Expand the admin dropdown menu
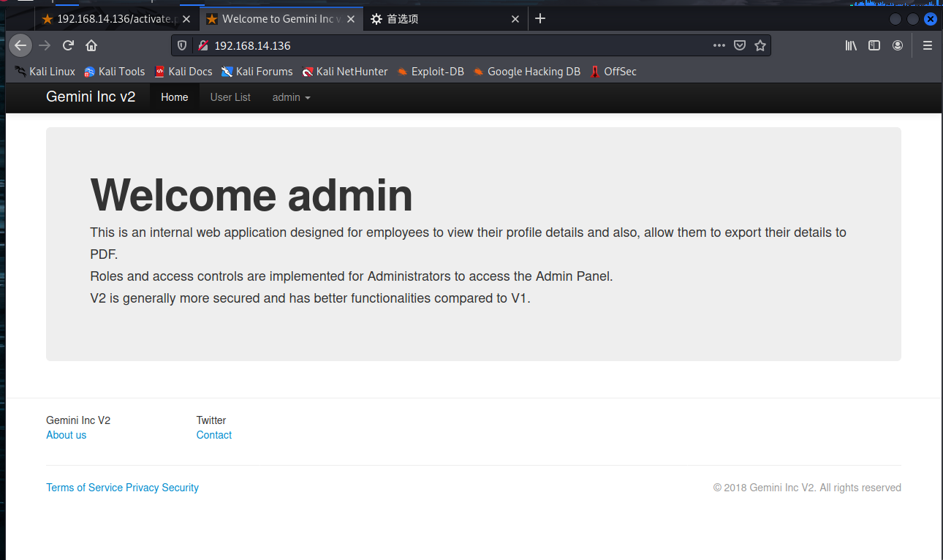The height and width of the screenshot is (560, 943). coord(291,97)
